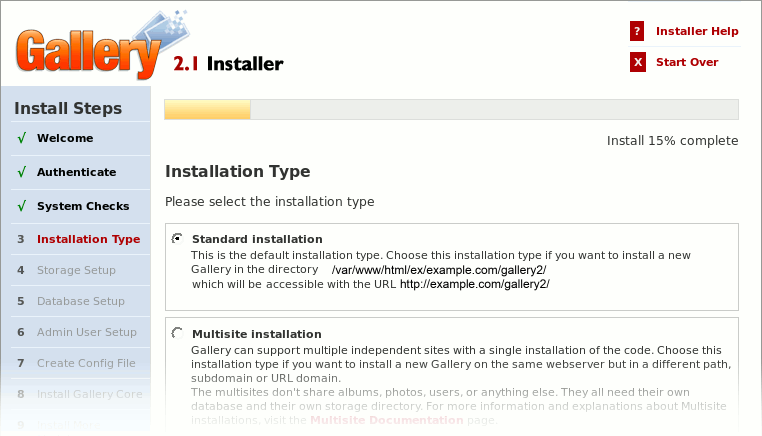Select the Multisite installation radio button
Viewport: 762px width, 436px height.
pyautogui.click(x=177, y=333)
